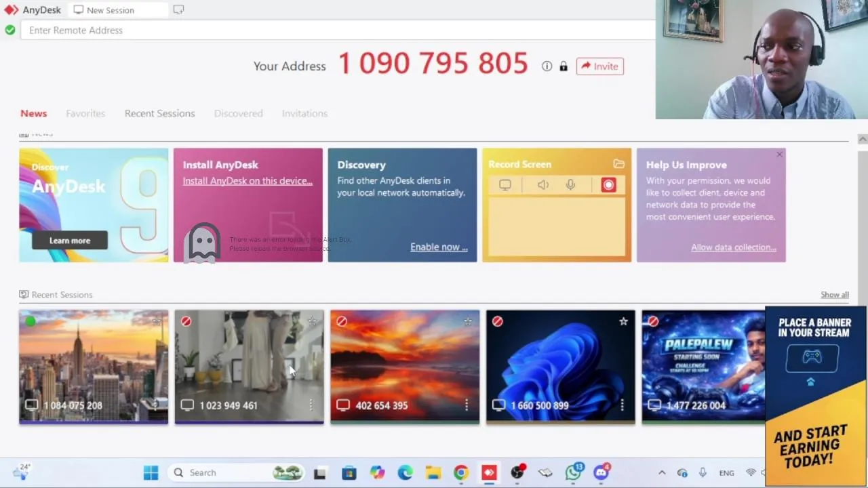Favorite star on session 1 084 075 208
Image resolution: width=868 pixels, height=488 pixels.
(157, 321)
